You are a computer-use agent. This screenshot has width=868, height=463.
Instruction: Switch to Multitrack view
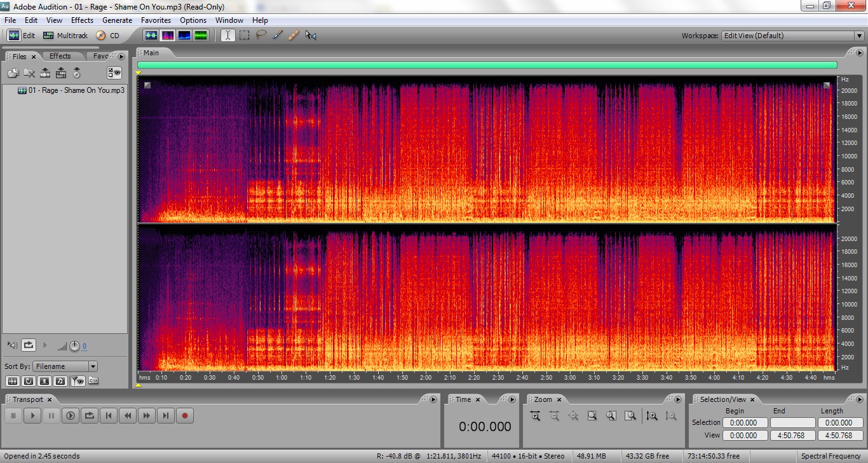[x=65, y=36]
